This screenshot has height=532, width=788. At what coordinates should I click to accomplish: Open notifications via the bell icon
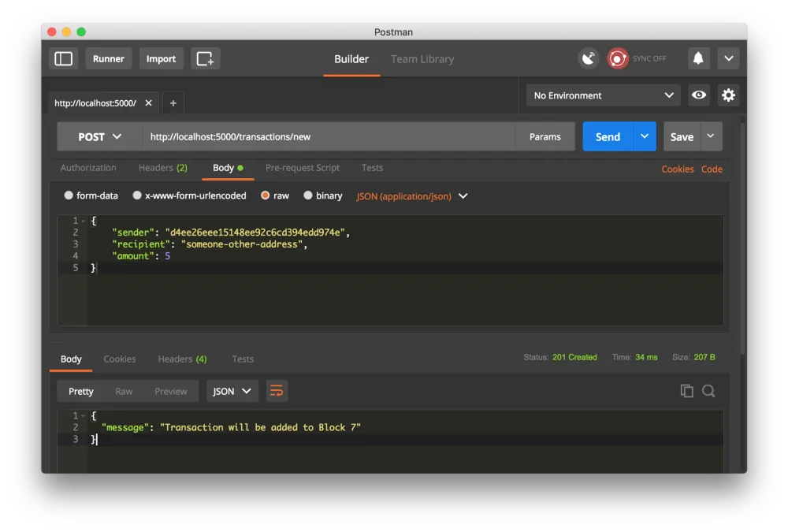[x=698, y=58]
